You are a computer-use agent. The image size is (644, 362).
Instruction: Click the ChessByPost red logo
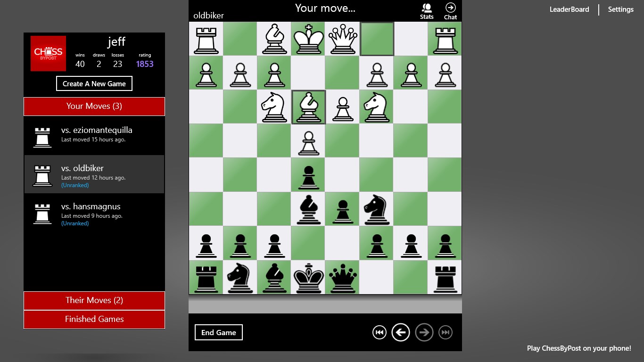click(48, 54)
